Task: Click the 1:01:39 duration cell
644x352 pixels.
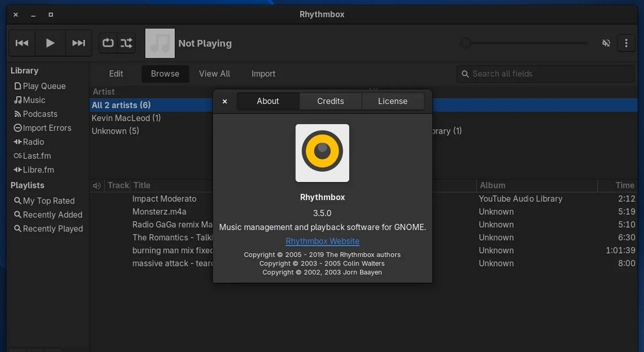Action: pyautogui.click(x=620, y=251)
